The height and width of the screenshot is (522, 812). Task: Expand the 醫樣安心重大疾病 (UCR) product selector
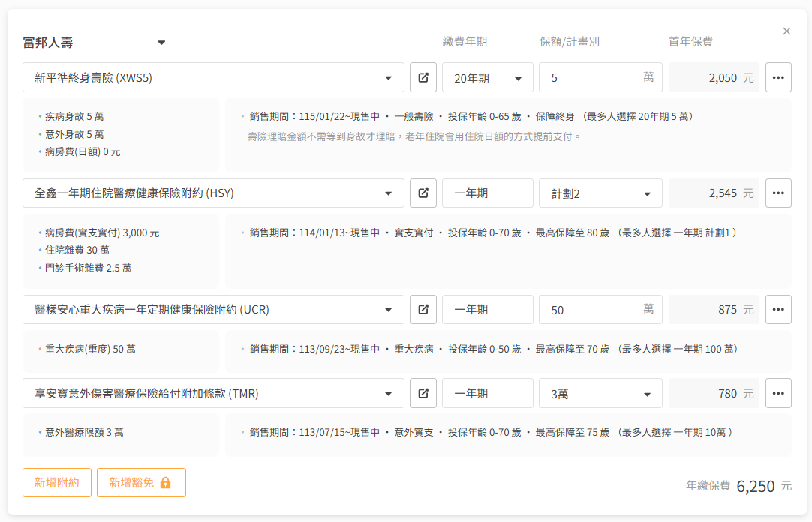click(213, 310)
